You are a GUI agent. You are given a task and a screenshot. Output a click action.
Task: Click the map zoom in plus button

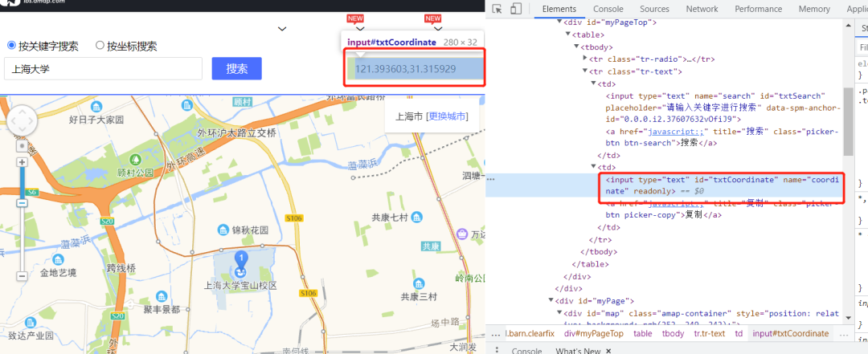click(x=23, y=162)
